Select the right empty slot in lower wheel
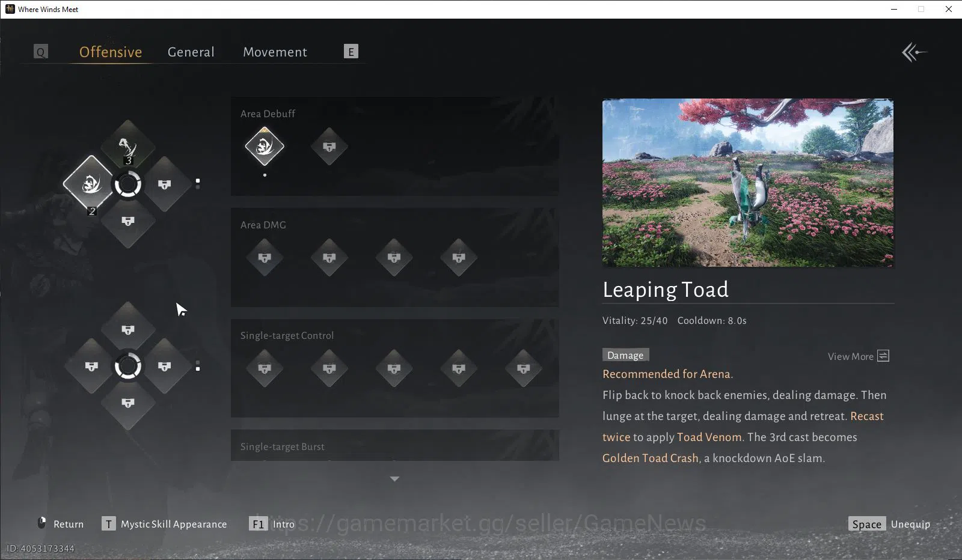962x560 pixels. 165,366
